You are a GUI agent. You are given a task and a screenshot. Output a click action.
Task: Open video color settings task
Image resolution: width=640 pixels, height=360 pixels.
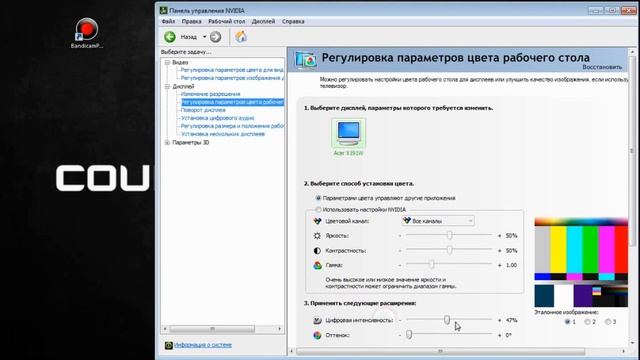[x=232, y=70]
